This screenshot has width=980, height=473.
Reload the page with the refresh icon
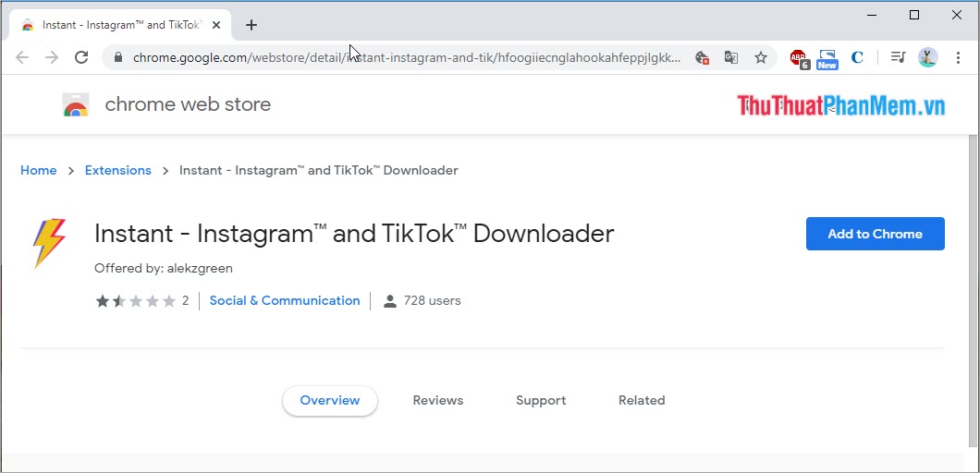pyautogui.click(x=81, y=57)
